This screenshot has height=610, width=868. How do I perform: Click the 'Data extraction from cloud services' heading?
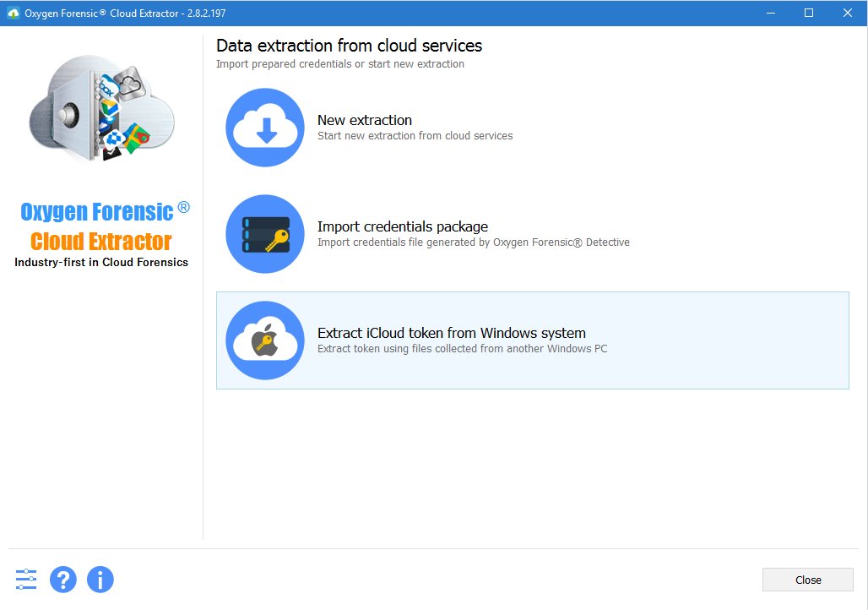click(349, 46)
